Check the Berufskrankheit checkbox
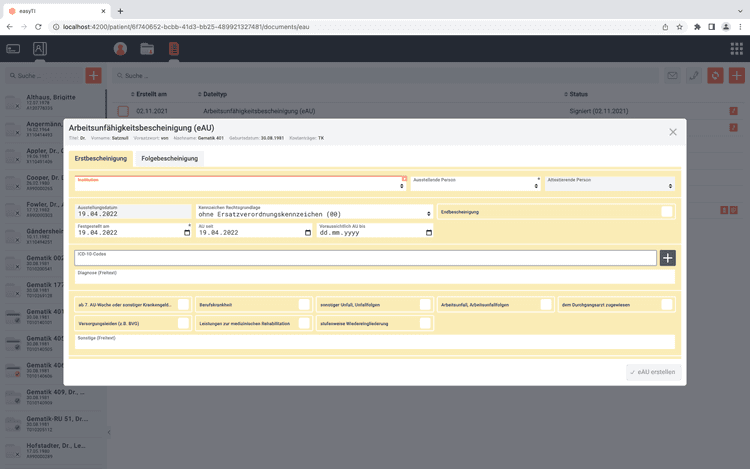The height and width of the screenshot is (469, 750). [304, 304]
